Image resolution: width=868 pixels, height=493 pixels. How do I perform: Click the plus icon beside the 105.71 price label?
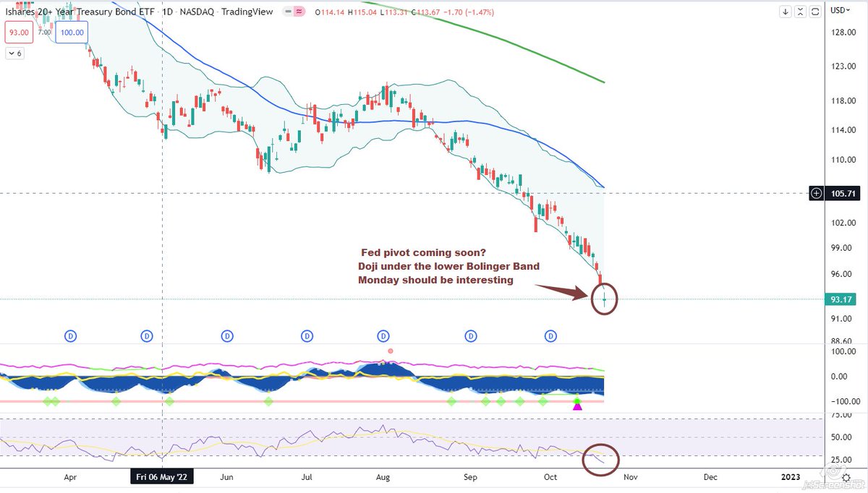817,193
